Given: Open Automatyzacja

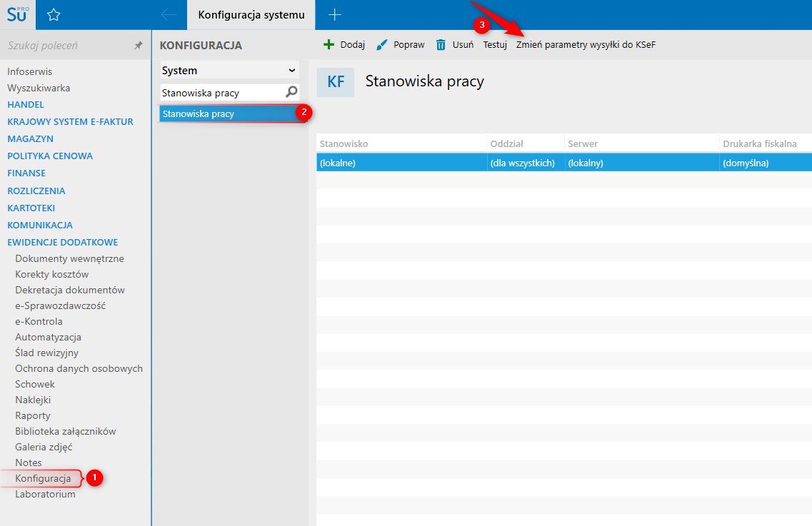Looking at the screenshot, I should click(x=48, y=337).
